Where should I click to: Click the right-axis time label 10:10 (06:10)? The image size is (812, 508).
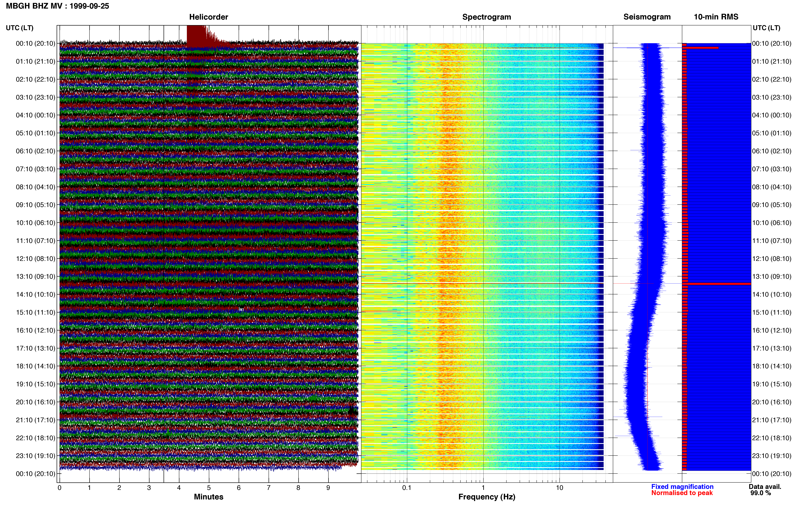point(772,223)
